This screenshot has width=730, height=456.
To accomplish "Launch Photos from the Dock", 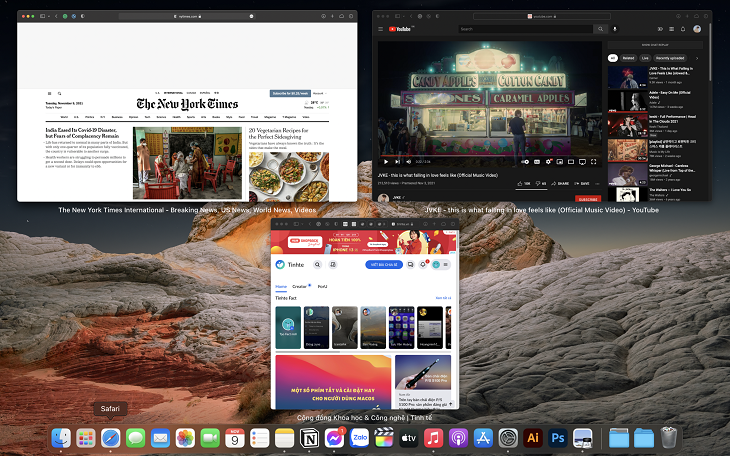I will click(x=185, y=438).
